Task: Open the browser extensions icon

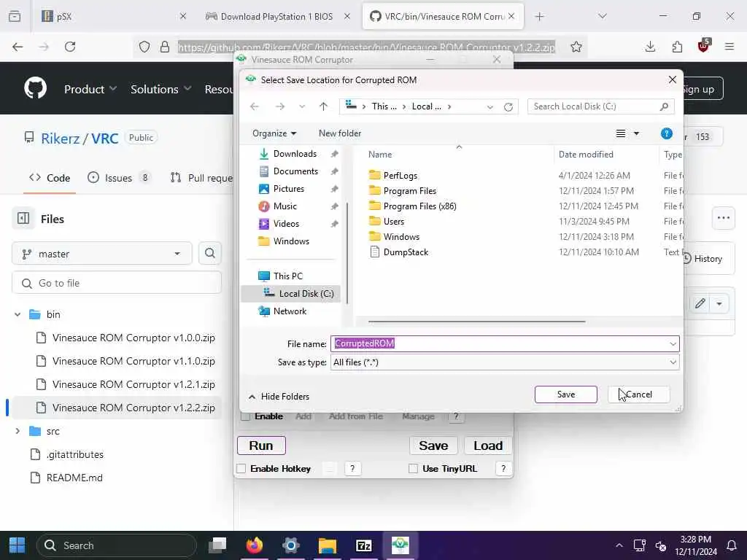Action: click(677, 47)
